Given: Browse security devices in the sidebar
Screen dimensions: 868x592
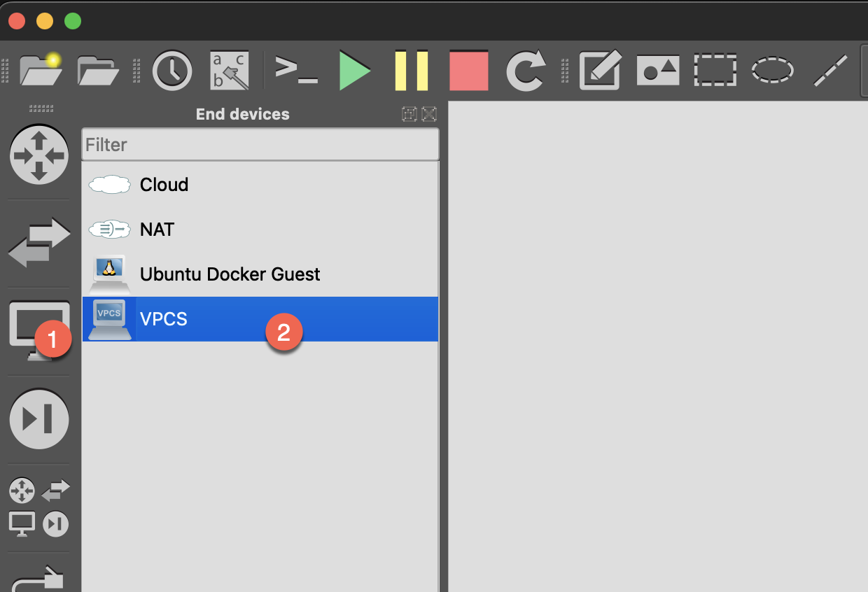Looking at the screenshot, I should (x=39, y=419).
